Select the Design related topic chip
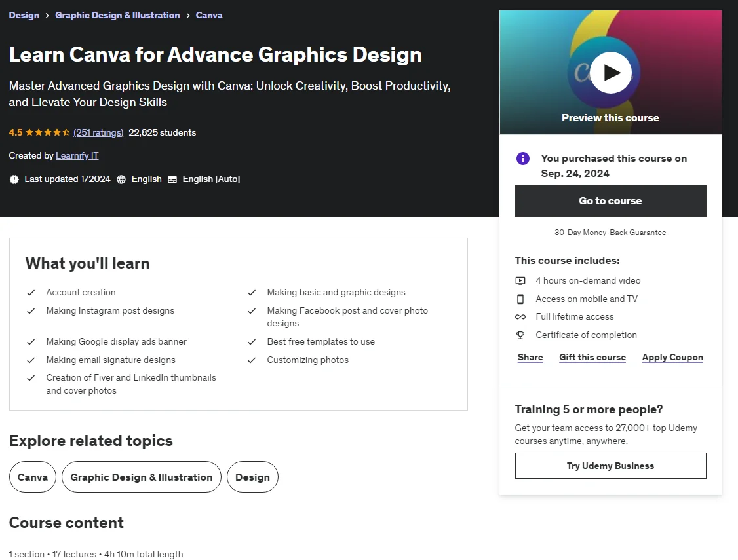738x560 pixels. [252, 477]
